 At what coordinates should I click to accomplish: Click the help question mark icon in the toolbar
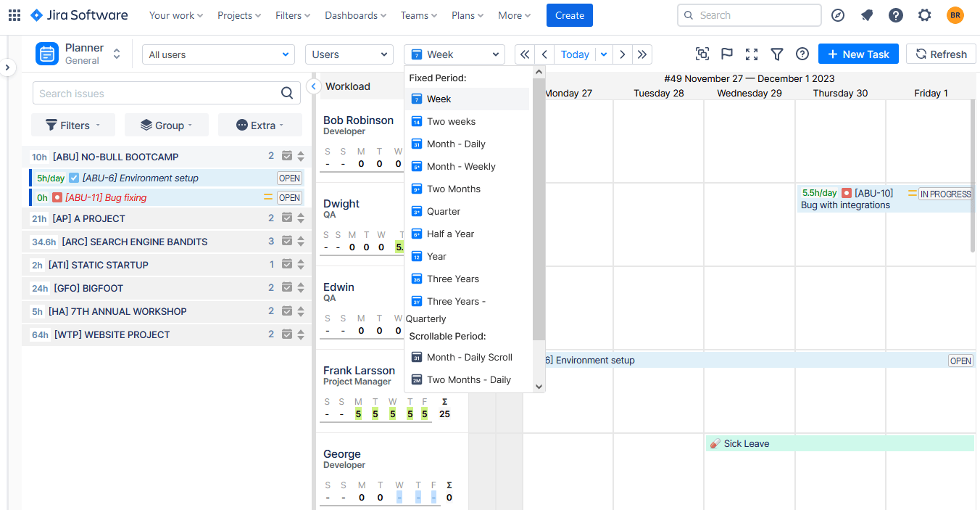tap(802, 54)
